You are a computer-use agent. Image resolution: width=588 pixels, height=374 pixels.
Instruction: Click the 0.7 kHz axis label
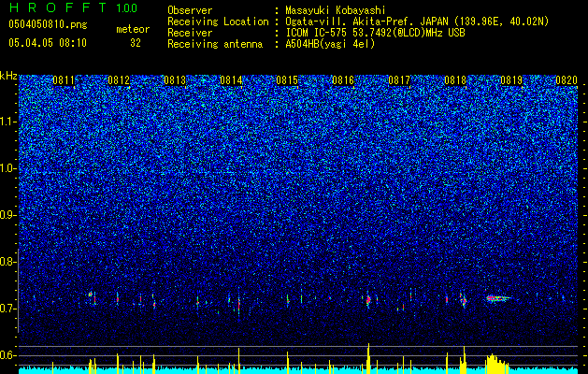pyautogui.click(x=8, y=309)
